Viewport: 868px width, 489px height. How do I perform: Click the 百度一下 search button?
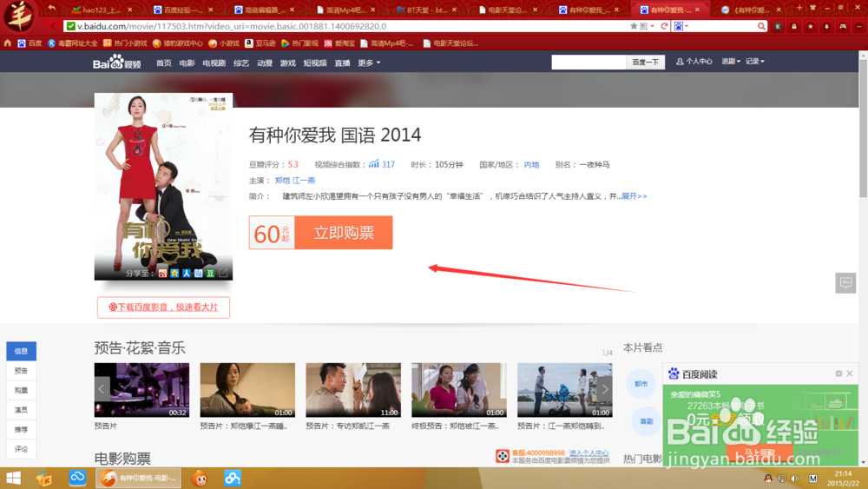[x=646, y=62]
